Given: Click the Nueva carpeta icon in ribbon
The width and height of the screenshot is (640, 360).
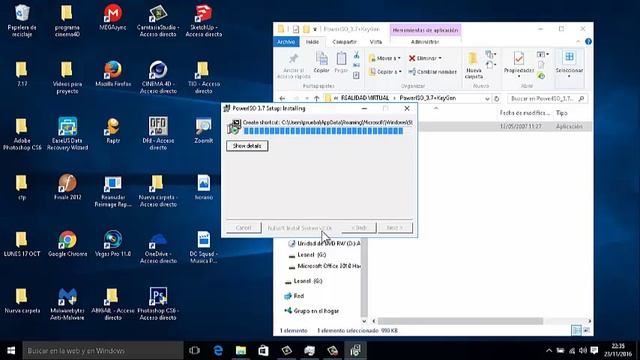Looking at the screenshot, I should [x=473, y=65].
